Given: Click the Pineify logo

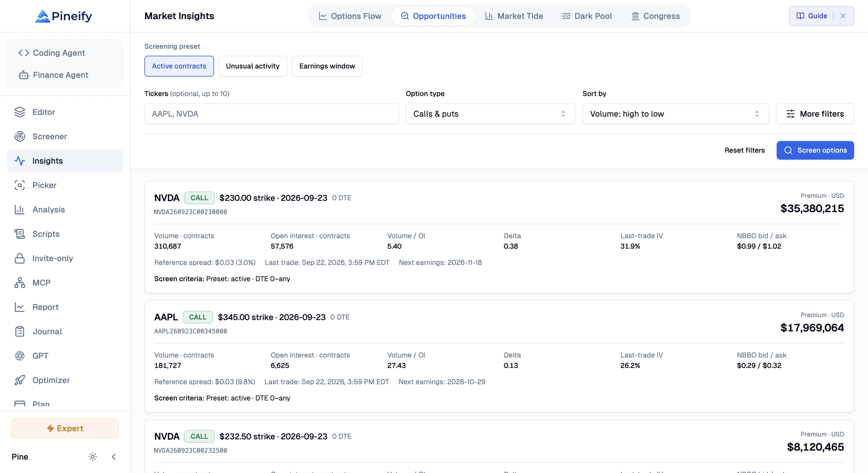Looking at the screenshot, I should [64, 16].
